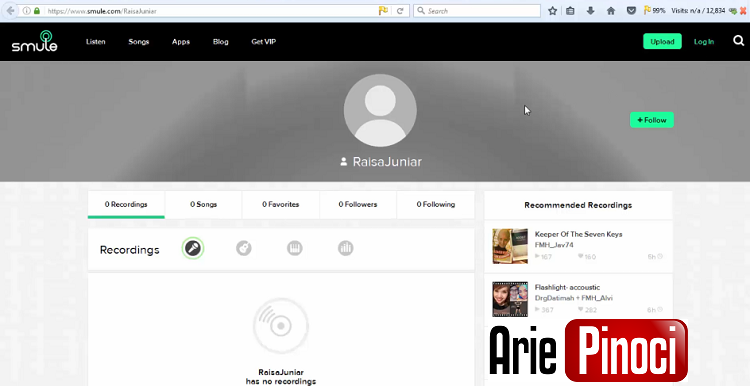
Task: Click the 167 plays count
Action: pyautogui.click(x=543, y=257)
